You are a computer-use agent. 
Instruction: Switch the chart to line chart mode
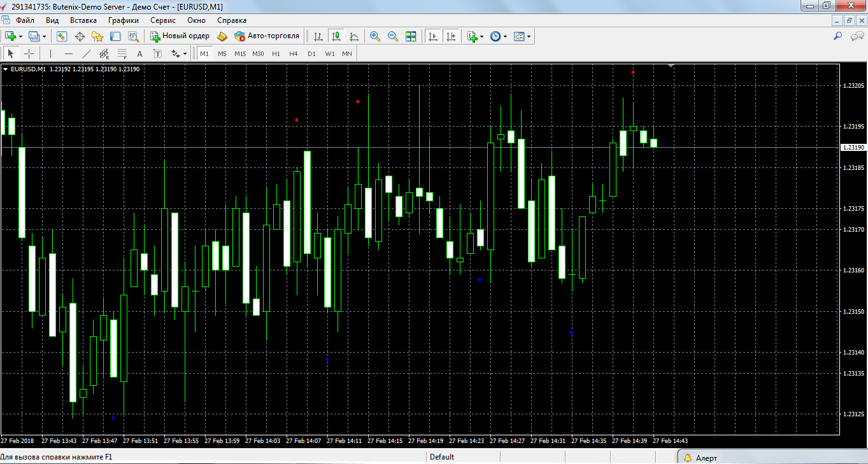[354, 36]
